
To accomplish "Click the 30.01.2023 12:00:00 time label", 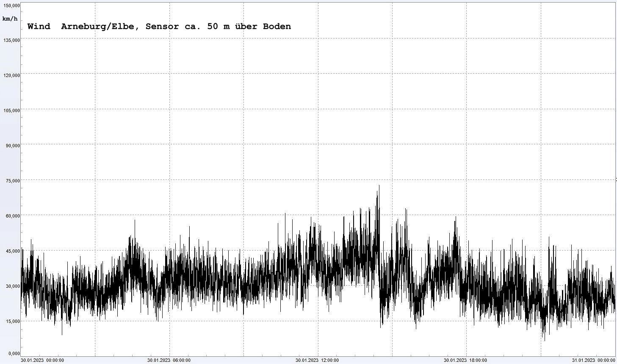I will [x=317, y=361].
